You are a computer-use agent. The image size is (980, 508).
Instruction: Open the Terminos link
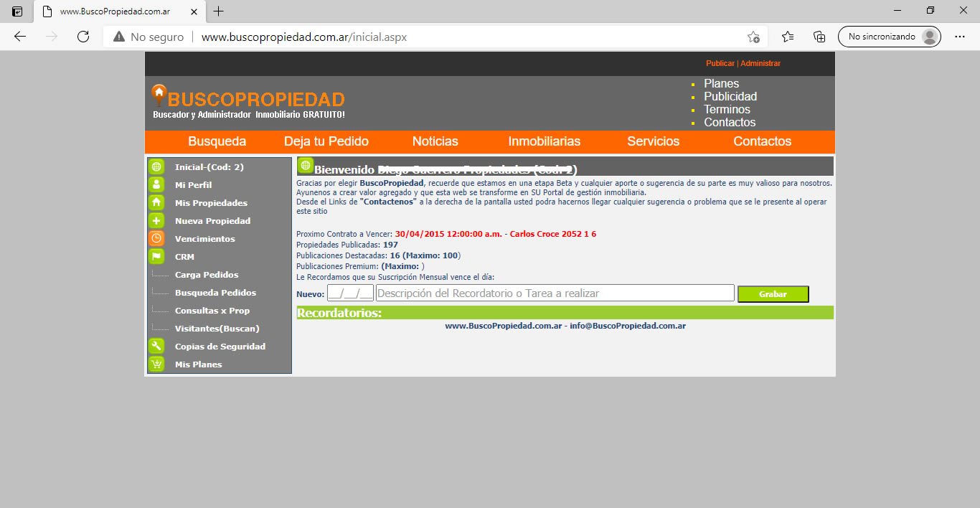point(727,110)
